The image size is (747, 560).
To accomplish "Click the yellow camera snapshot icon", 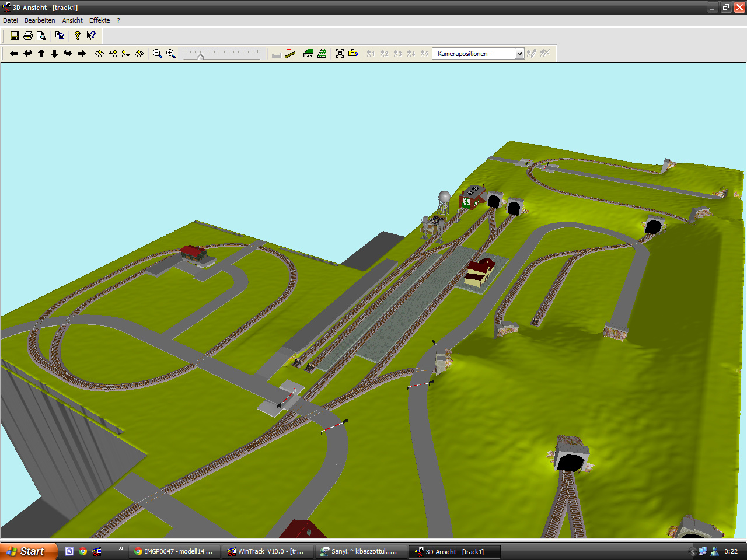I will tap(353, 53).
